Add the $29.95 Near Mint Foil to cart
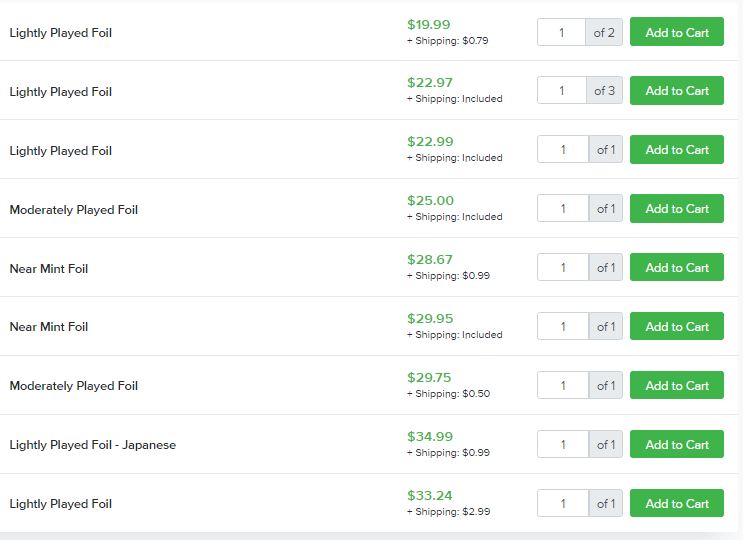This screenshot has height=540, width=743. point(677,326)
